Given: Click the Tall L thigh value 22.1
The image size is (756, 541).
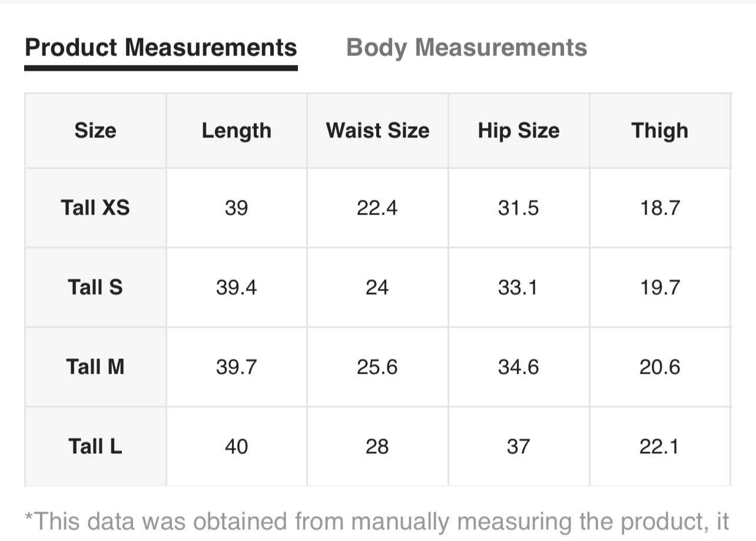Looking at the screenshot, I should pyautogui.click(x=659, y=446).
